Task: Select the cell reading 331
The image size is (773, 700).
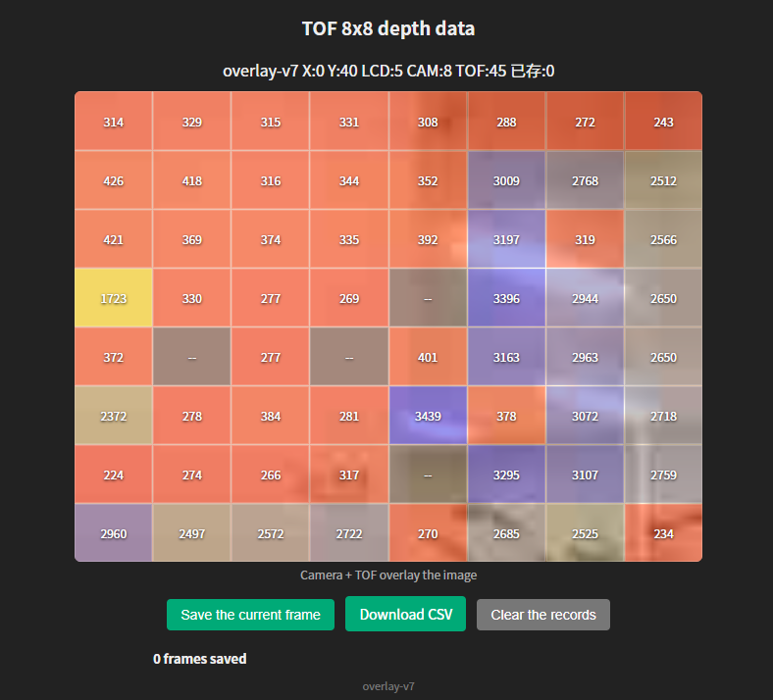Action: 349,122
